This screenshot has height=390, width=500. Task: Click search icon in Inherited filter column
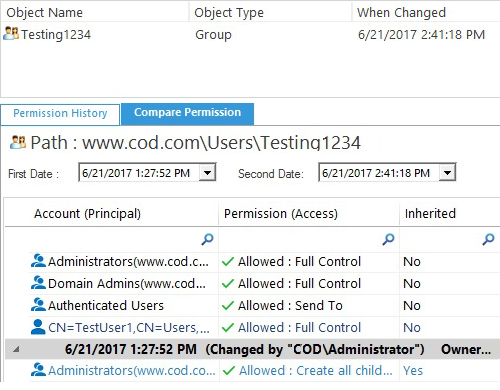488,239
